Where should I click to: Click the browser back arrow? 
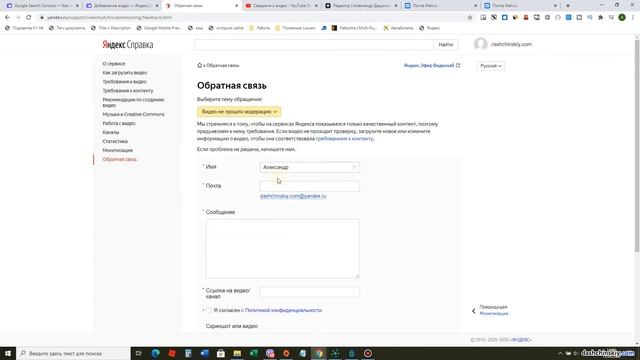(x=7, y=18)
